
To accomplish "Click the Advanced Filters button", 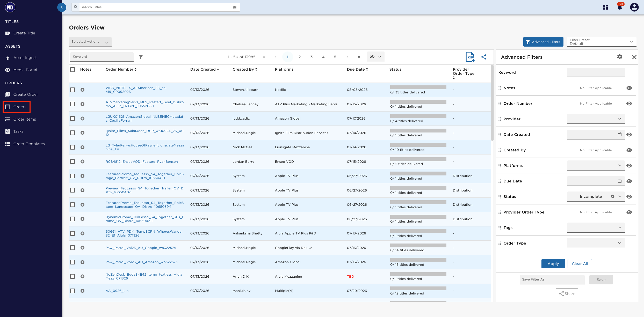I will pos(543,42).
